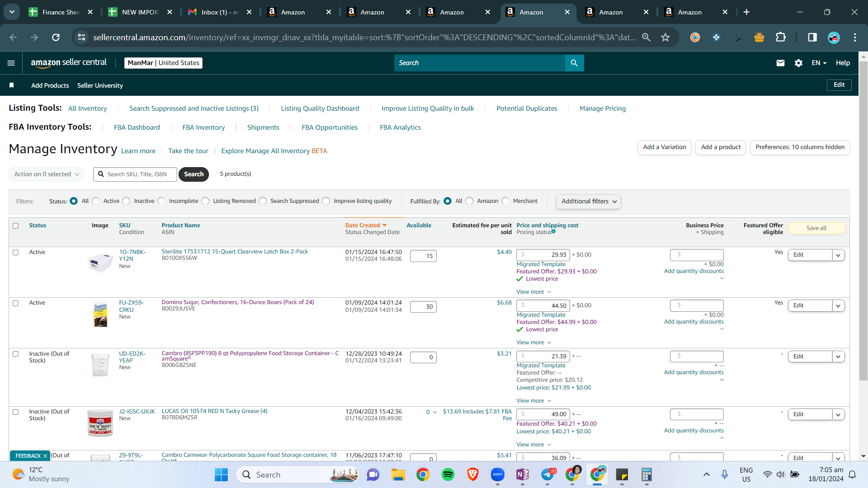The width and height of the screenshot is (868, 488).
Task: Click the bookmark flag icon
Action: pyautogui.click(x=12, y=85)
